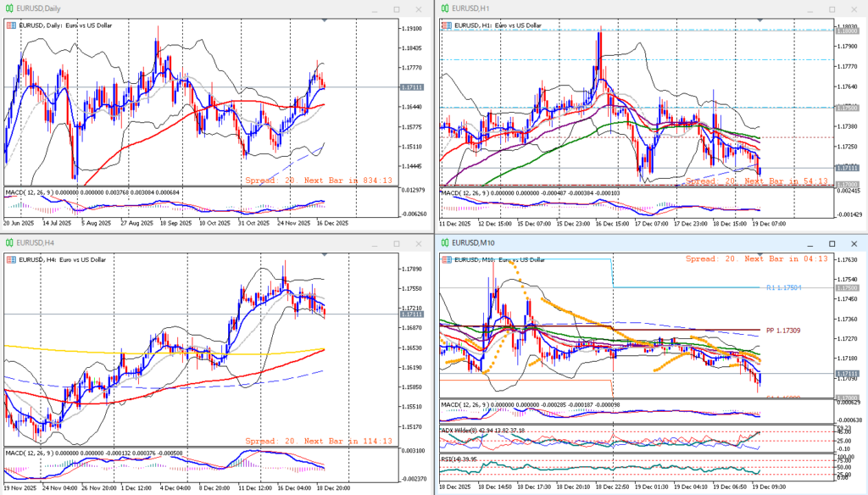Image resolution: width=868 pixels, height=495 pixels.
Task: Click the symbol icon inside the M10 chart
Action: click(445, 260)
